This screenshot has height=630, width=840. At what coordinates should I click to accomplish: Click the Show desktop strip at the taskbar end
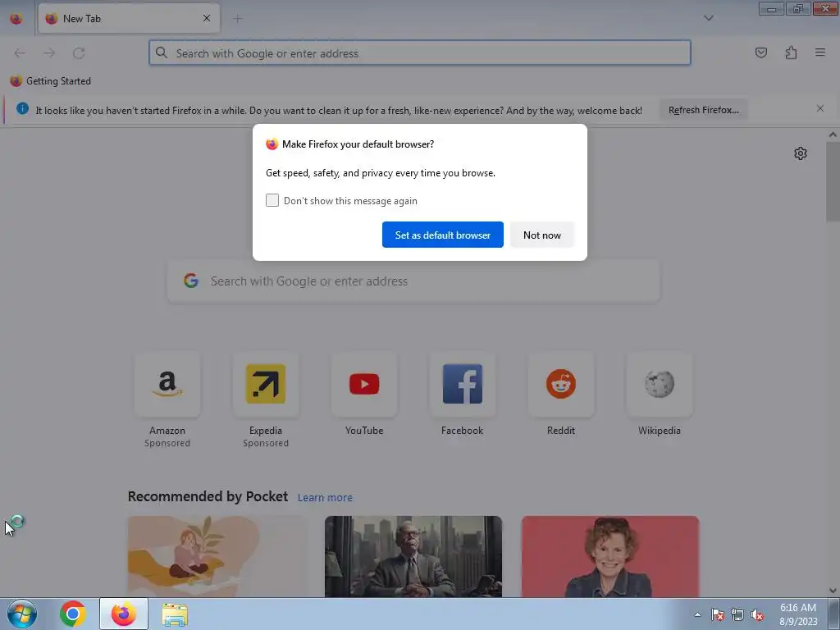(834, 614)
